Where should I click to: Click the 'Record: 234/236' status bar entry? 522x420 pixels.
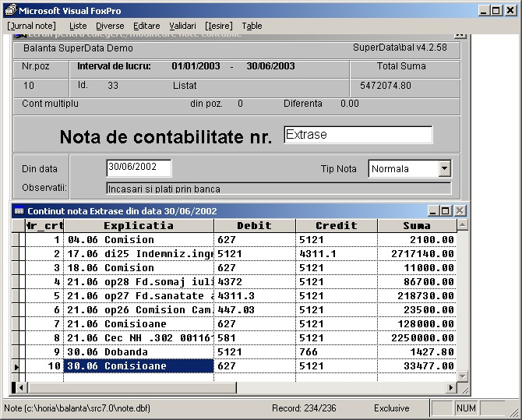tap(304, 408)
